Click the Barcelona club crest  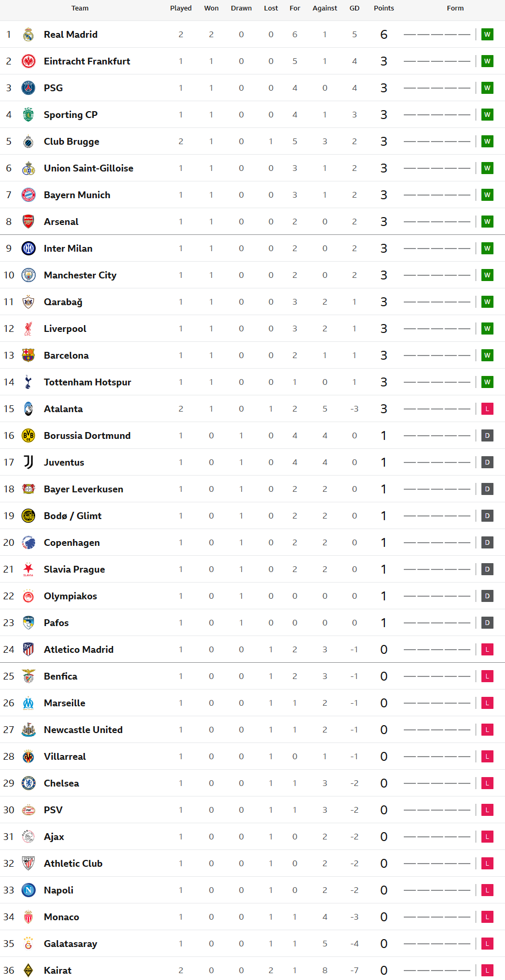pyautogui.click(x=28, y=356)
